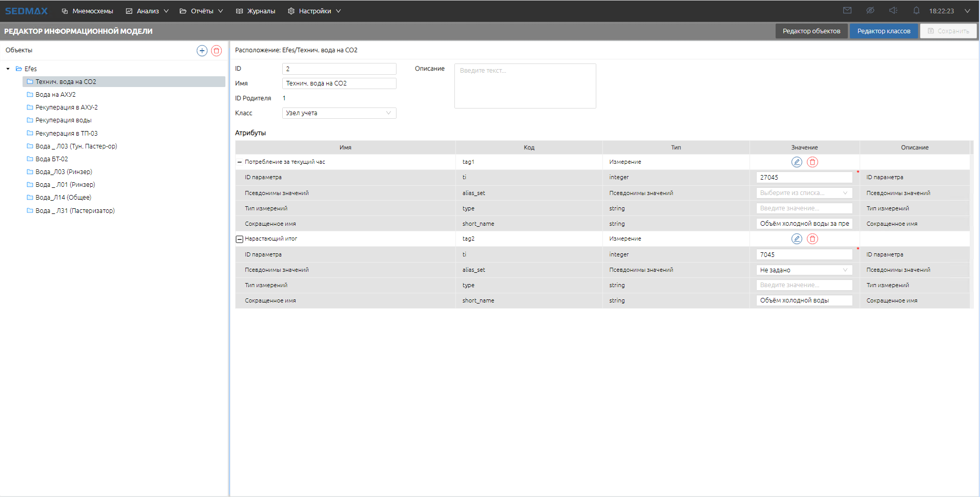Click the Редактор объектов button
Screen dimensions: 980x497
click(x=811, y=31)
